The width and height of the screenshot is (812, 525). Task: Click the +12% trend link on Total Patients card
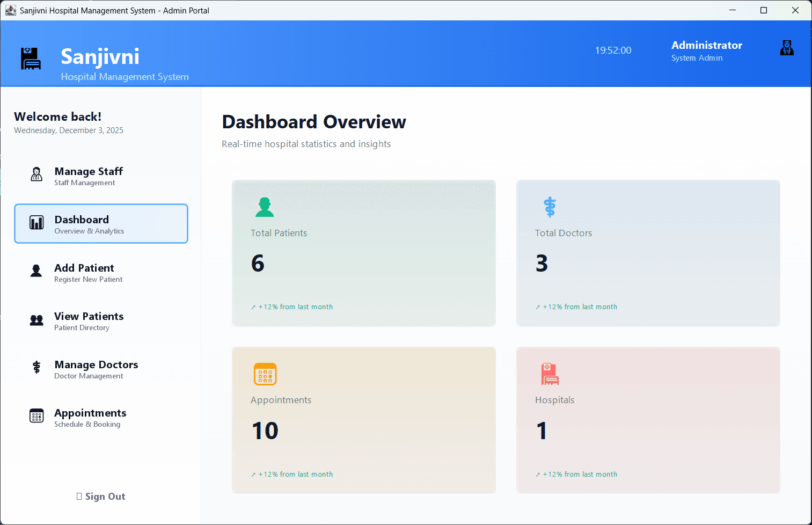[291, 307]
